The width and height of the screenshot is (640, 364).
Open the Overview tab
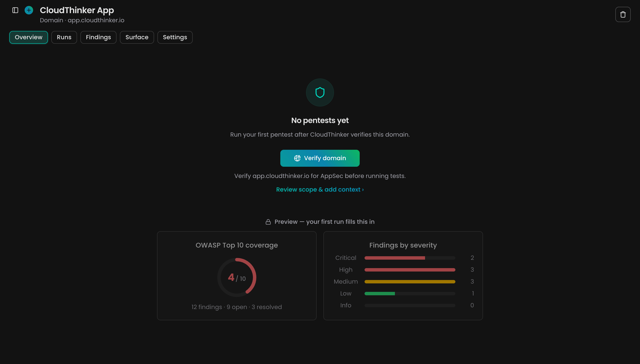(28, 37)
